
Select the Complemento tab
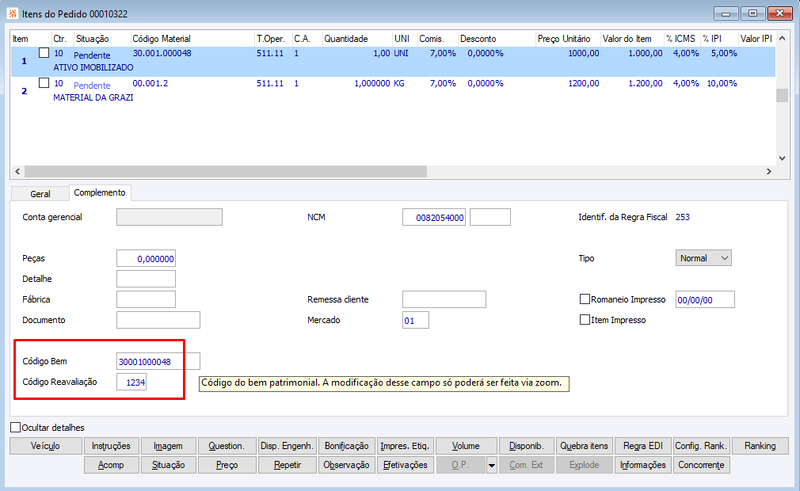click(x=99, y=192)
